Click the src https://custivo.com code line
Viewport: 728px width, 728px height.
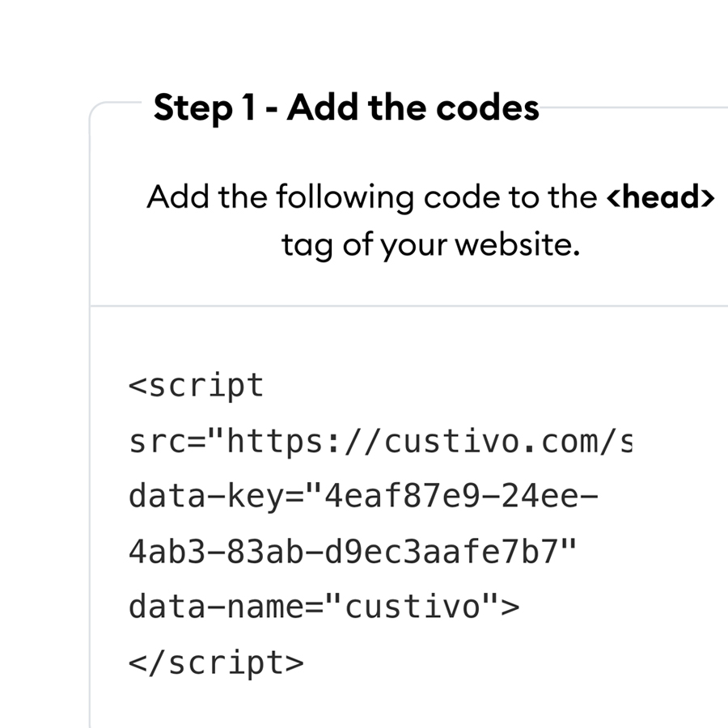380,441
